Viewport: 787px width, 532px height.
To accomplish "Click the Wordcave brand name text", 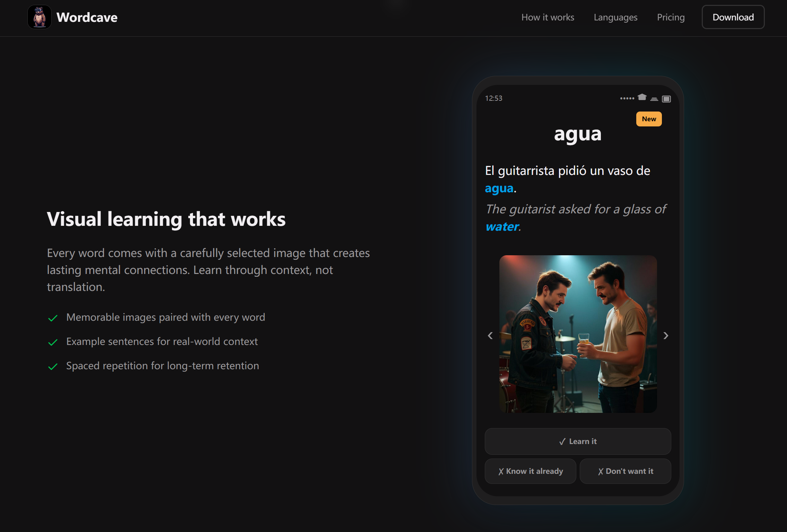I will [x=87, y=17].
